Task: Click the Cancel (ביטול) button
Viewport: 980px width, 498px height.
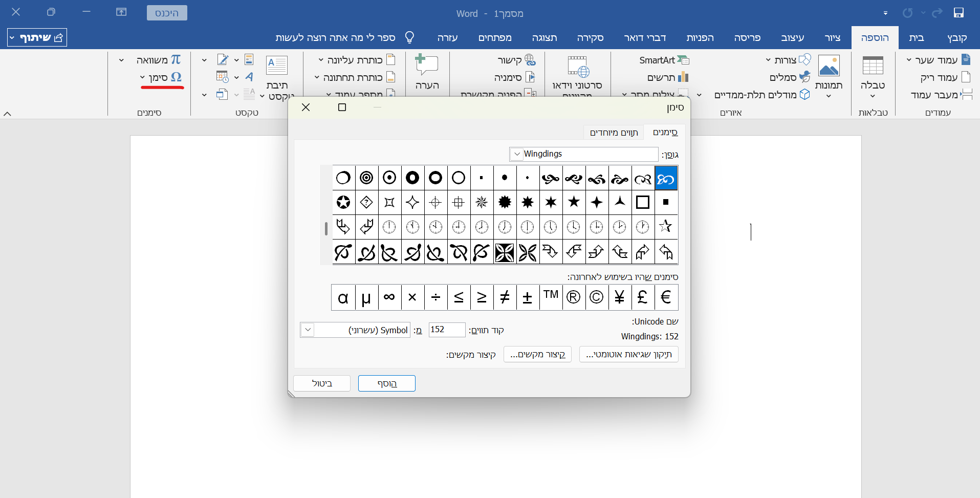Action: pos(322,383)
